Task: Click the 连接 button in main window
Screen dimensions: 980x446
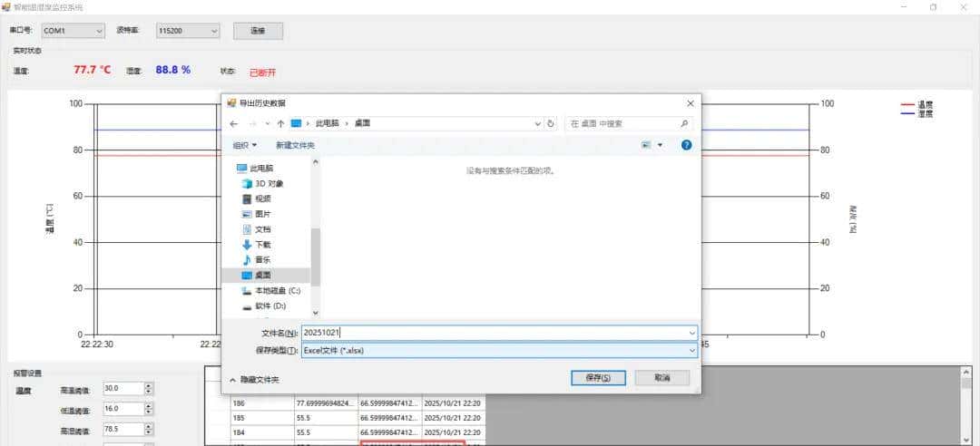Action: 258,31
